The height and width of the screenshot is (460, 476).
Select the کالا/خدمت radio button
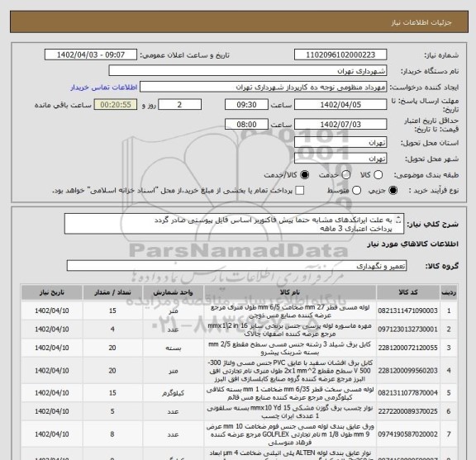304,175
